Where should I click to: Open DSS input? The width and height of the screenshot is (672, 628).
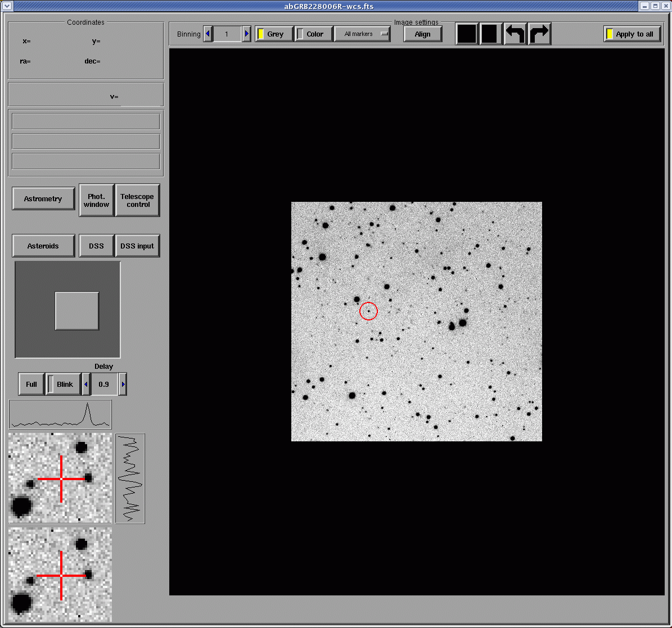pyautogui.click(x=138, y=246)
